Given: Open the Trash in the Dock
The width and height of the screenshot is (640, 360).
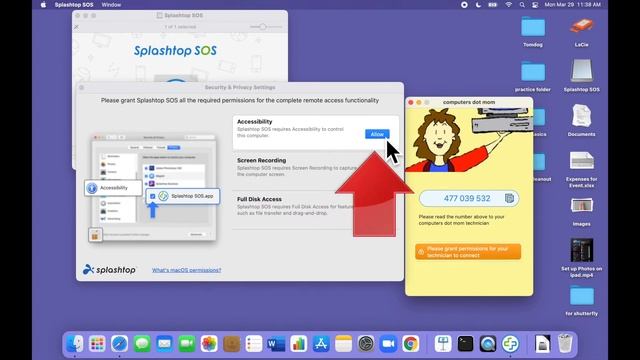Looking at the screenshot, I should (x=565, y=344).
